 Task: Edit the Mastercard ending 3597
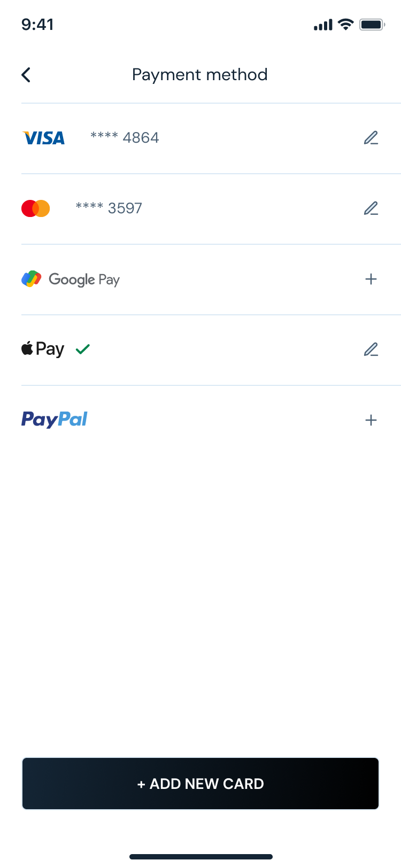pos(371,208)
